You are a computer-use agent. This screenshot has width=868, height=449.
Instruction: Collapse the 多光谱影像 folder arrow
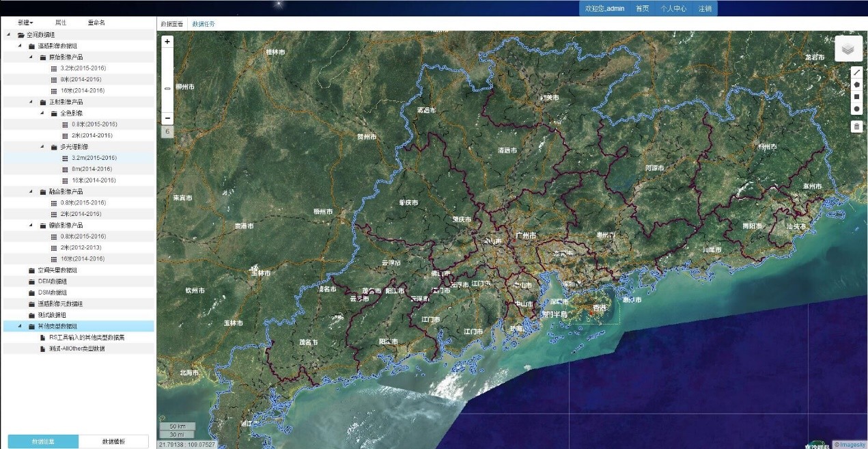point(42,147)
